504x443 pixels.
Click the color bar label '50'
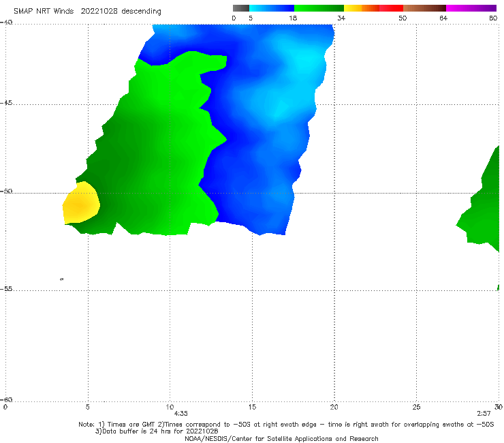point(403,18)
